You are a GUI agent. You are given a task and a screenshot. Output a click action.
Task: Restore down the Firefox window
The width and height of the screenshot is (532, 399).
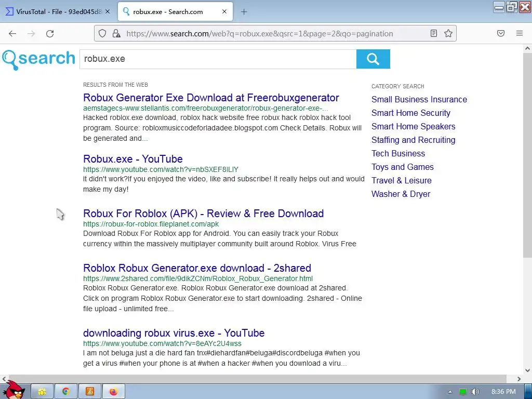512,7
